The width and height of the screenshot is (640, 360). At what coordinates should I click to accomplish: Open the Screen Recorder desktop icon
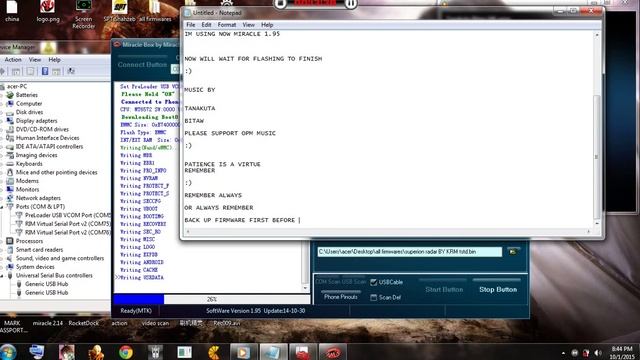coord(83,14)
